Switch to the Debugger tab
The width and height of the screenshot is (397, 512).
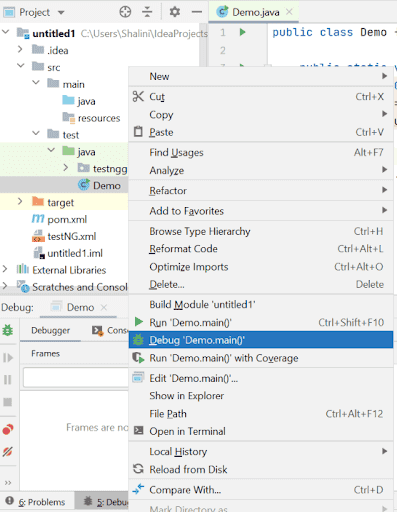[x=51, y=330]
